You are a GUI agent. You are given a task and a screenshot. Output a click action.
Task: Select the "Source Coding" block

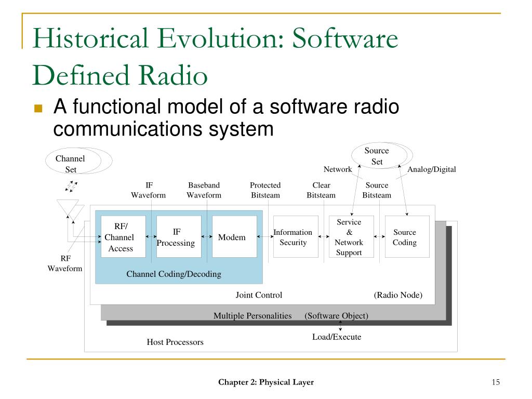click(407, 236)
